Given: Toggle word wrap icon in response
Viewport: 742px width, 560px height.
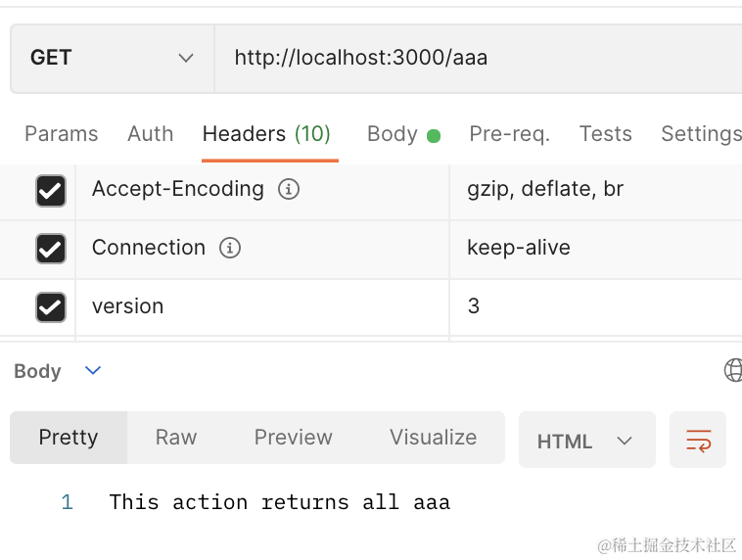Looking at the screenshot, I should [698, 440].
